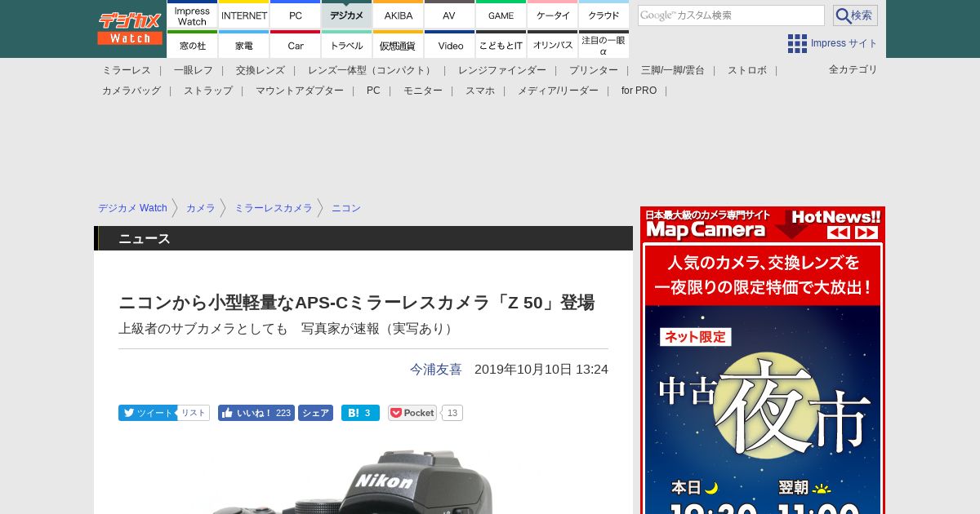
Task: Open the クラウド tab
Action: (604, 15)
